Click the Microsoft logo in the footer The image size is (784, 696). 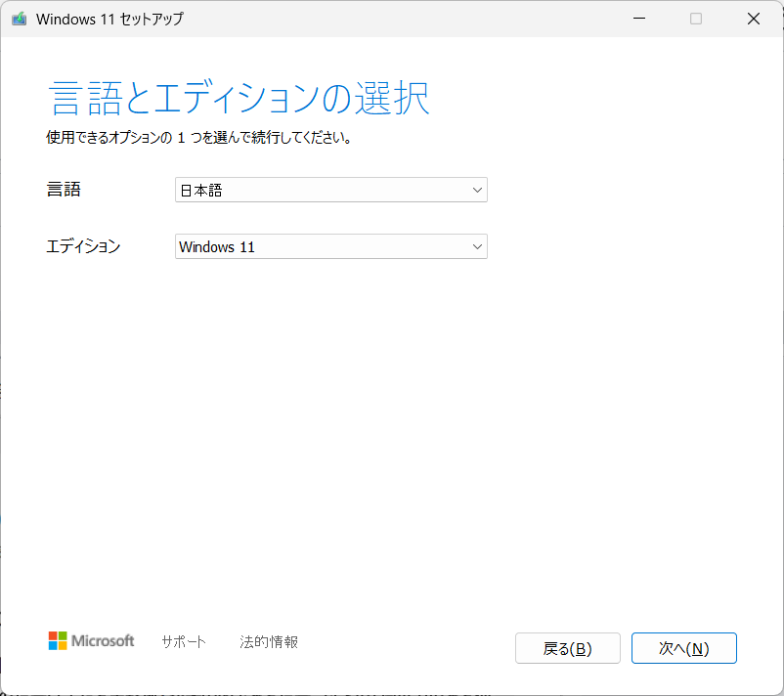(x=91, y=640)
